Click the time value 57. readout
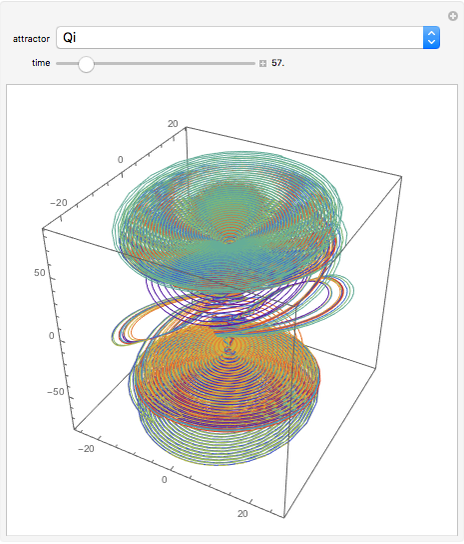The image size is (464, 544). click(x=278, y=63)
